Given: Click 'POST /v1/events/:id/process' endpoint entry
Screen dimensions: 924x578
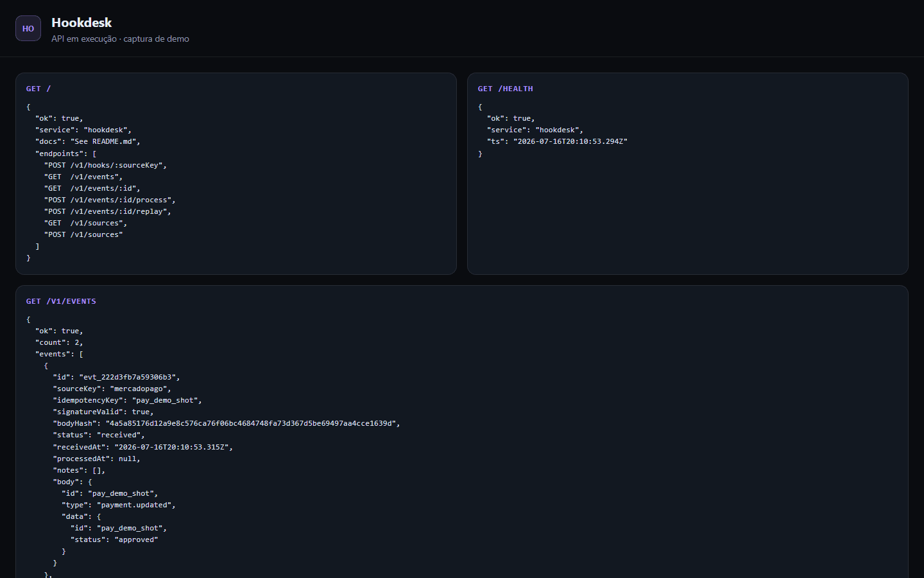Looking at the screenshot, I should click(x=110, y=200).
